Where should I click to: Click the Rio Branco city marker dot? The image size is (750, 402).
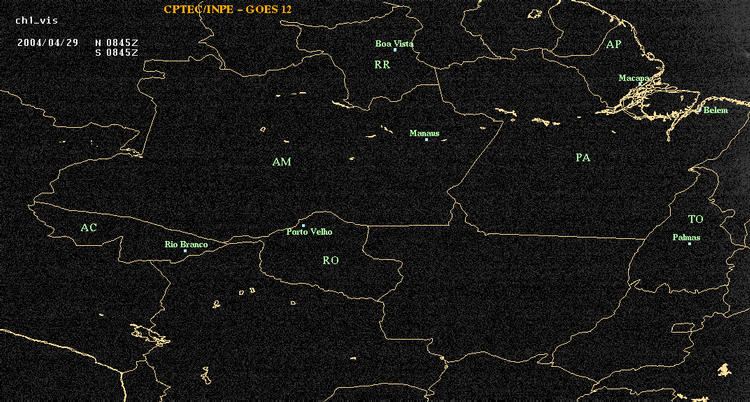point(185,251)
